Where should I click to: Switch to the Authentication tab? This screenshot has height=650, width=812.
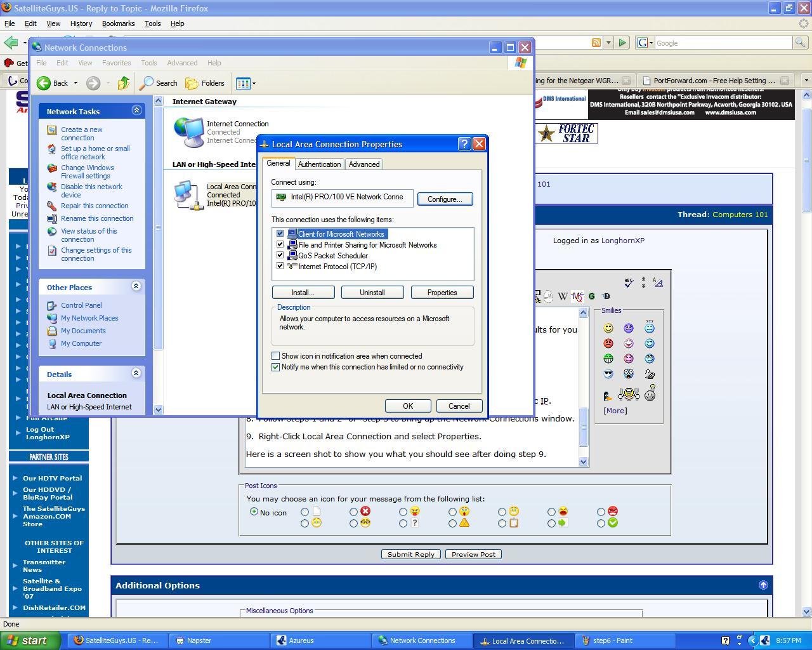(x=319, y=164)
